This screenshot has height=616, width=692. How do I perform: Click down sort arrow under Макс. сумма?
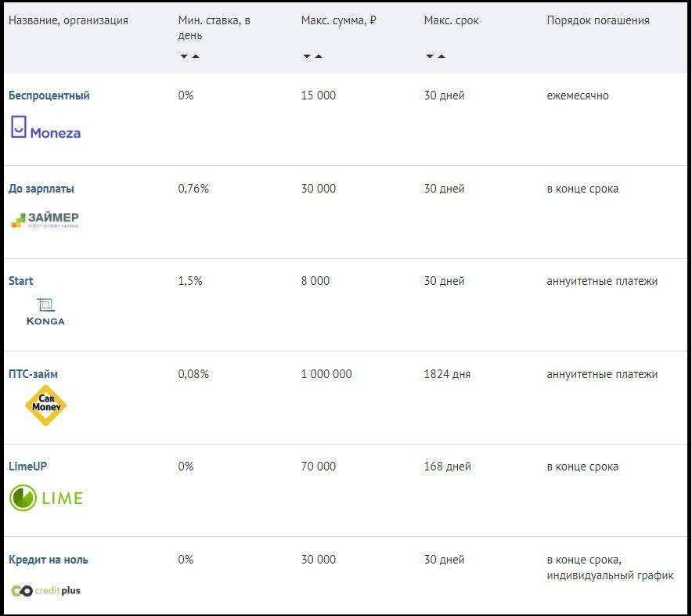click(307, 56)
